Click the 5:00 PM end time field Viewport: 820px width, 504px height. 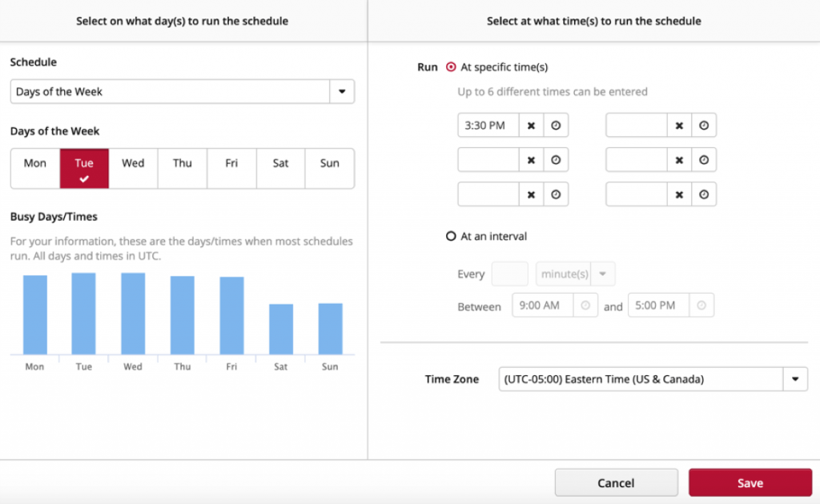(659, 306)
